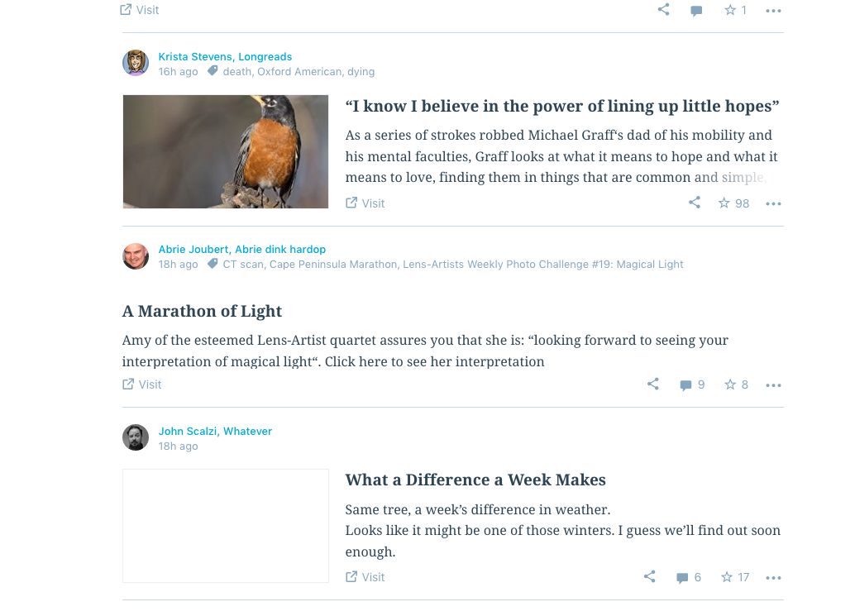The width and height of the screenshot is (855, 616).
Task: Click the robin bird thumbnail image
Action: pyautogui.click(x=226, y=151)
